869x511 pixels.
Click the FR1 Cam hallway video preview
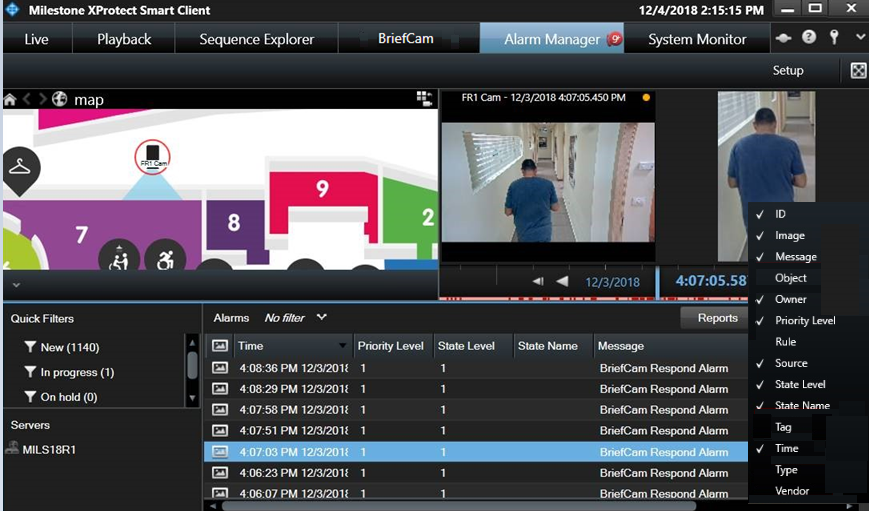[548, 182]
